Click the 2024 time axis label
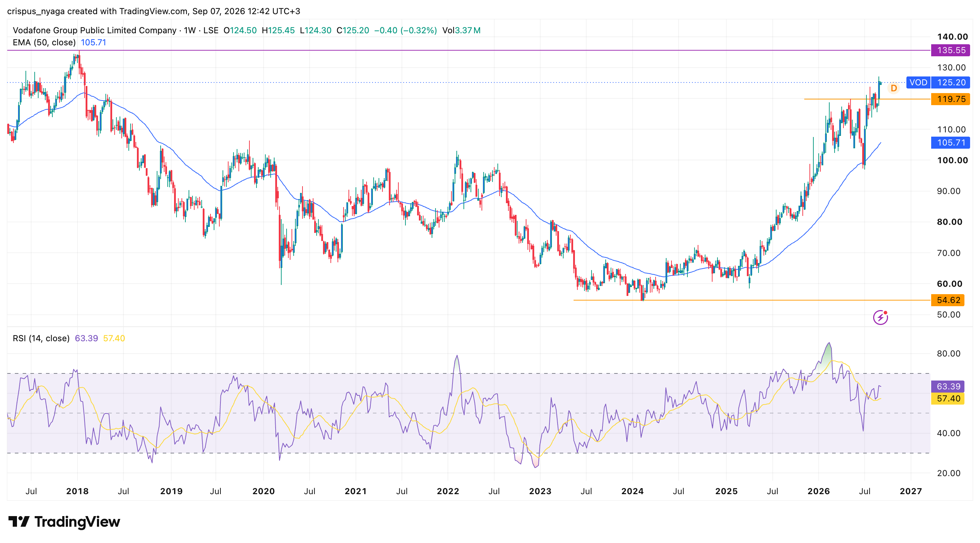Viewport: 980px width, 543px height. pos(633,491)
